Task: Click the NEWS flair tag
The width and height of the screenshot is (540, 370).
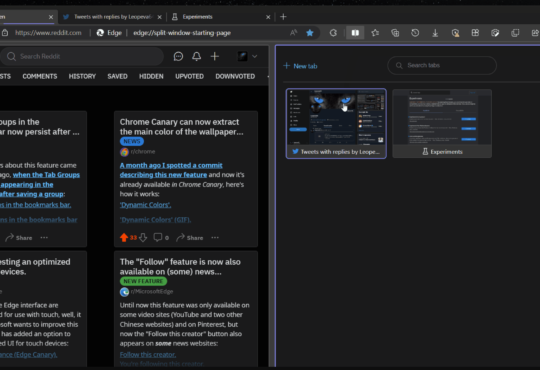Action: (132, 141)
